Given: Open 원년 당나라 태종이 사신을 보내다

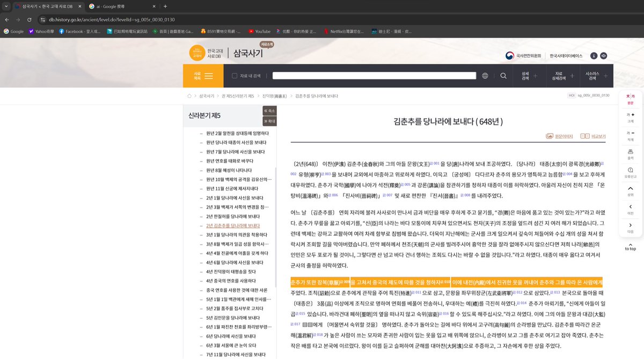Looking at the screenshot, I should tap(236, 143).
